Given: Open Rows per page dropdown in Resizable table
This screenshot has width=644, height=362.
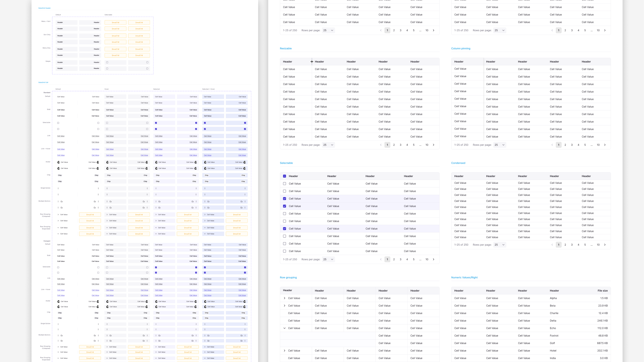Looking at the screenshot, I should (x=328, y=145).
